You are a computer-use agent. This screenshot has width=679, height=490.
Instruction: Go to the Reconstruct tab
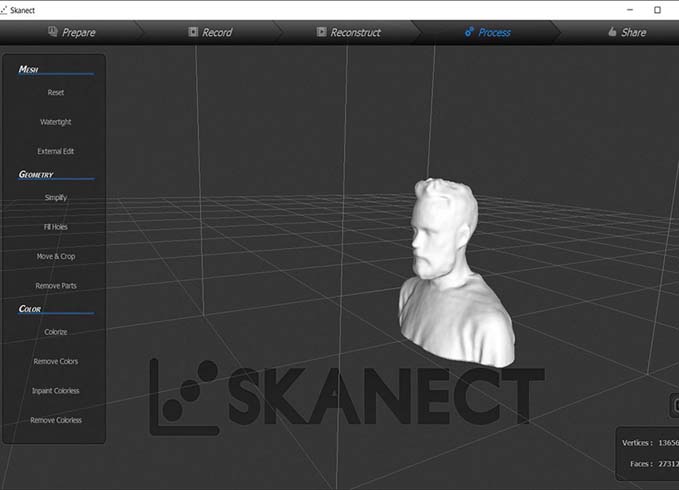click(x=349, y=32)
